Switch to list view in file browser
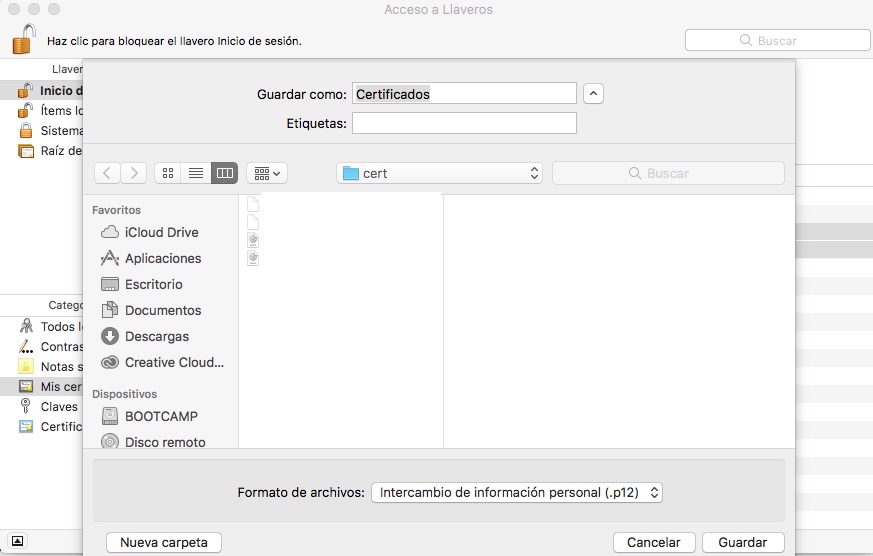 (x=196, y=173)
